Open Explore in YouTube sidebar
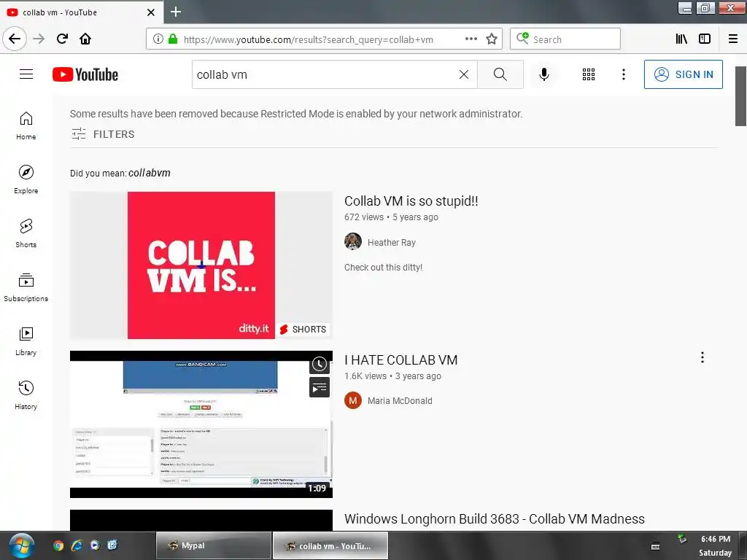 point(26,180)
